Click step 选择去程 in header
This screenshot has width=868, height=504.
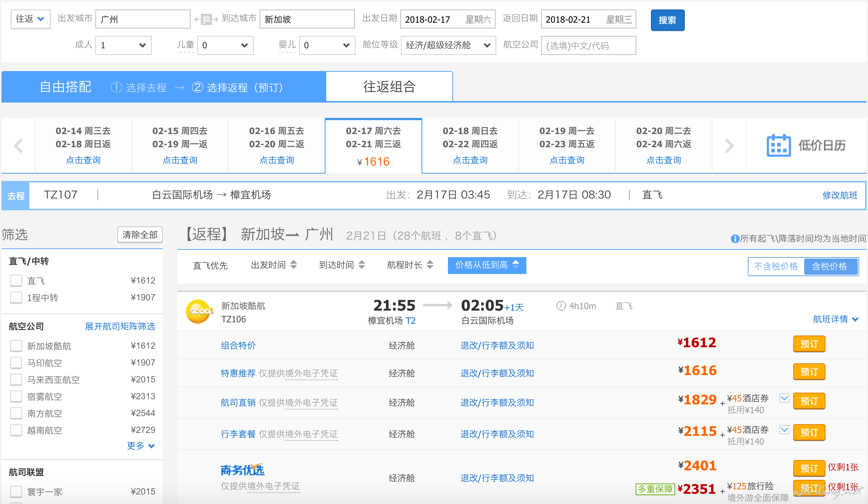[x=139, y=88]
